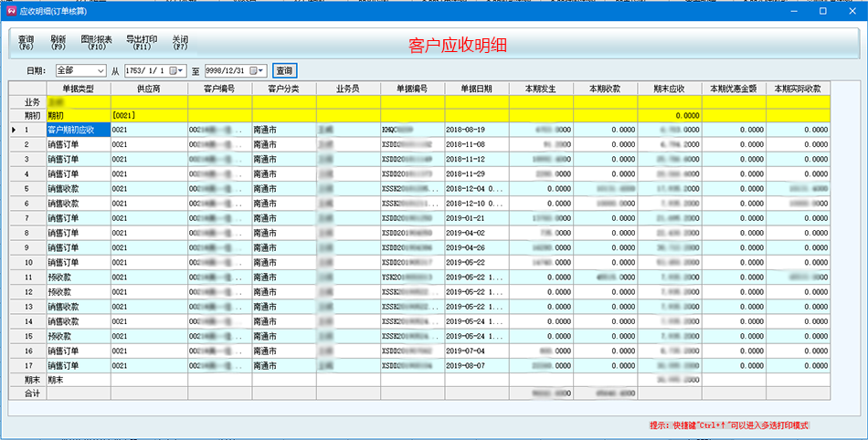Viewport: 868px width, 440px height.
Task: Click the app icon in the title bar
Action: point(11,11)
